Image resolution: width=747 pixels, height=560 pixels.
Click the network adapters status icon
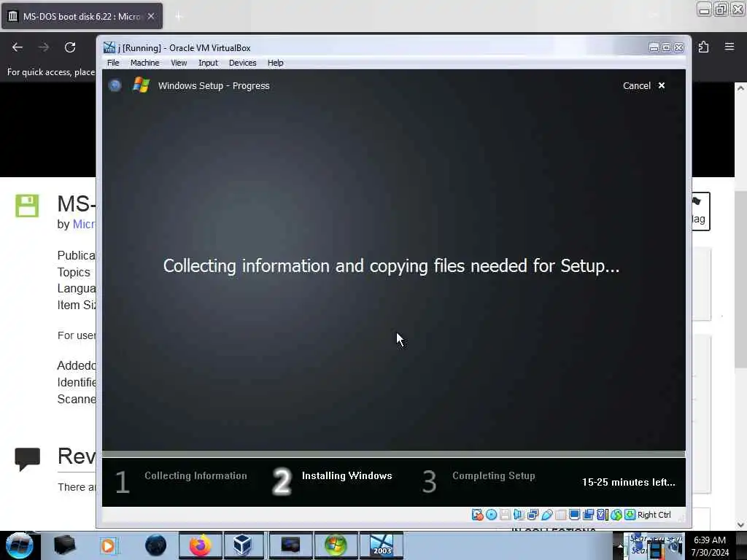pos(533,515)
